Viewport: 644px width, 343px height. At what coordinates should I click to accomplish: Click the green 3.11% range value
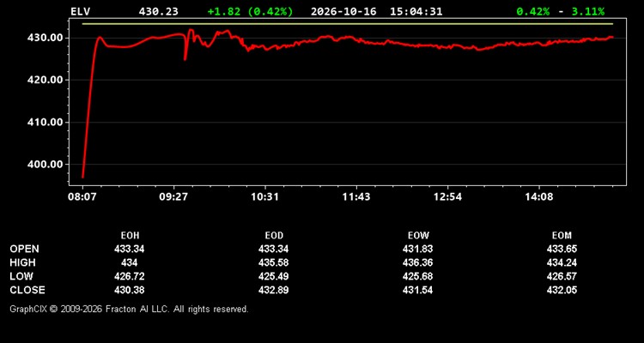point(588,11)
